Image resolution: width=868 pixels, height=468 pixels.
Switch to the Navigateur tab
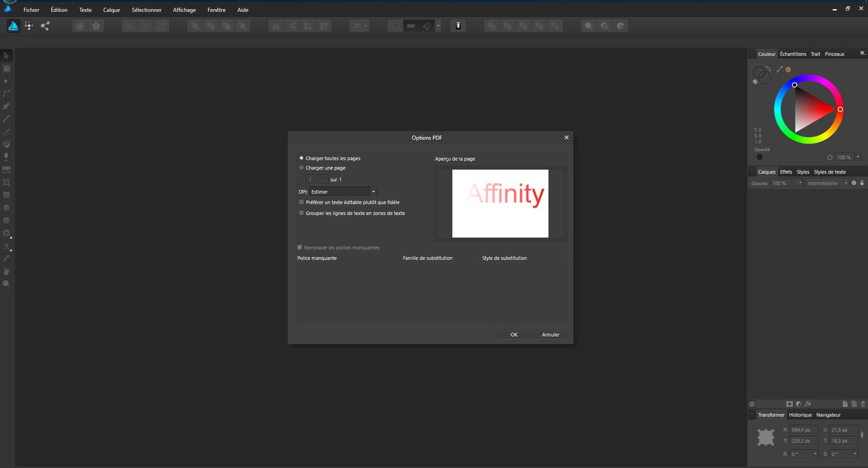tap(828, 414)
